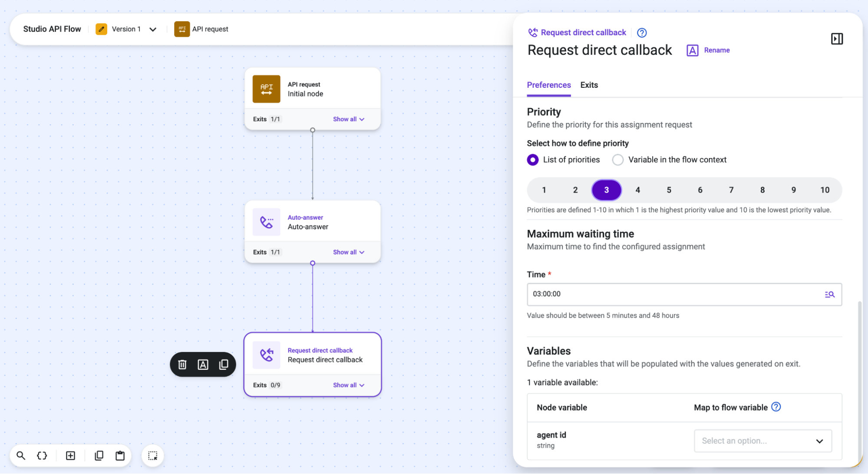The width and height of the screenshot is (868, 474).
Task: Expand Show all on Request direct callback node
Action: pyautogui.click(x=349, y=385)
